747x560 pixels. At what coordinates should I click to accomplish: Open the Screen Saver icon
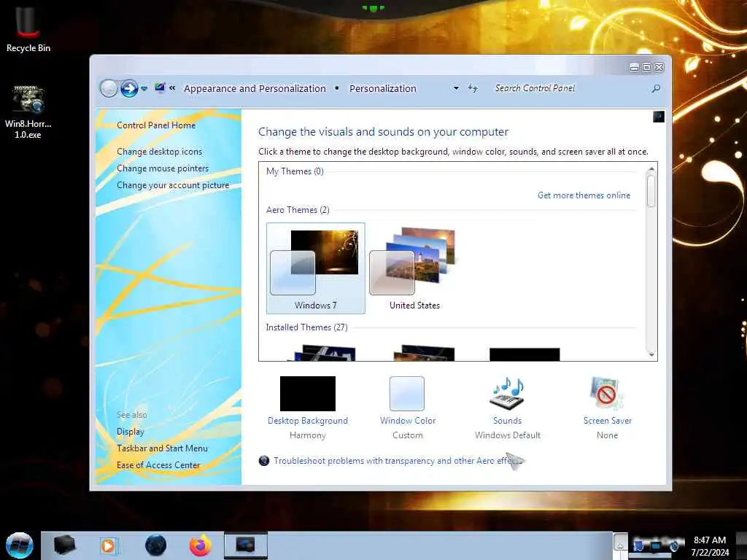[606, 394]
